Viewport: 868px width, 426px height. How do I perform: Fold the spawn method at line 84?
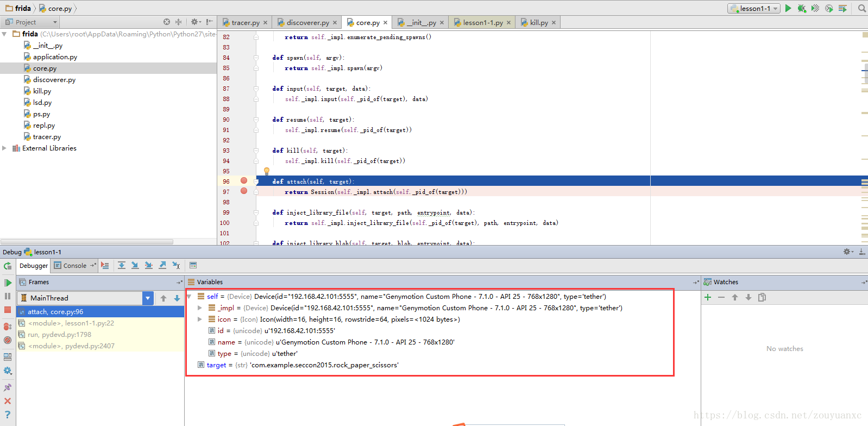(x=256, y=58)
